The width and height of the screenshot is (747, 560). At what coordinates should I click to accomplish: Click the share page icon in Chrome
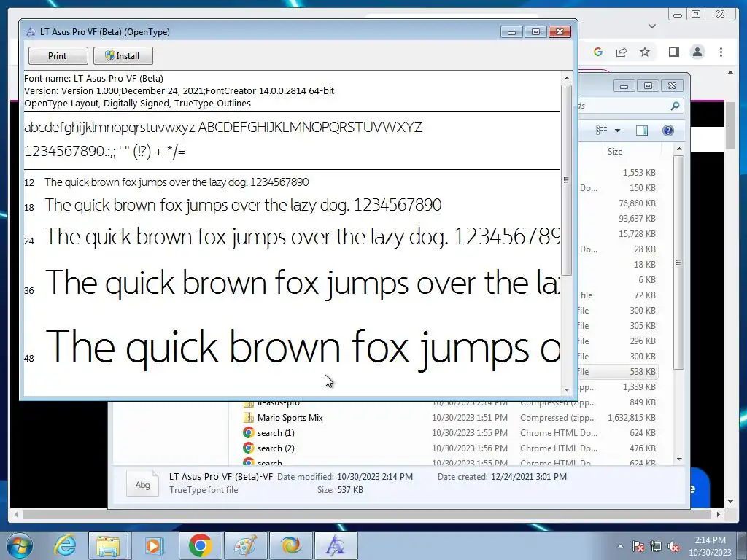coord(622,52)
